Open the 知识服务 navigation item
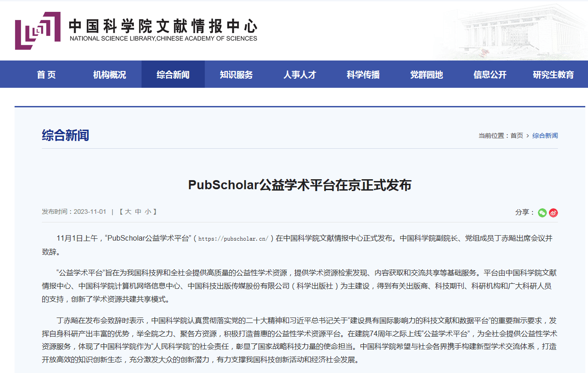 [236, 75]
